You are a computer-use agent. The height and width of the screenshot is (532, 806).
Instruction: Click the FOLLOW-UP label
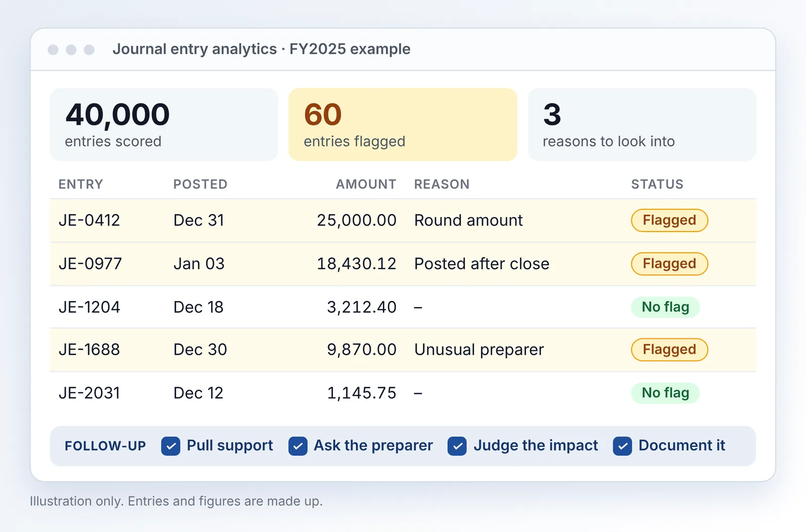pyautogui.click(x=105, y=446)
